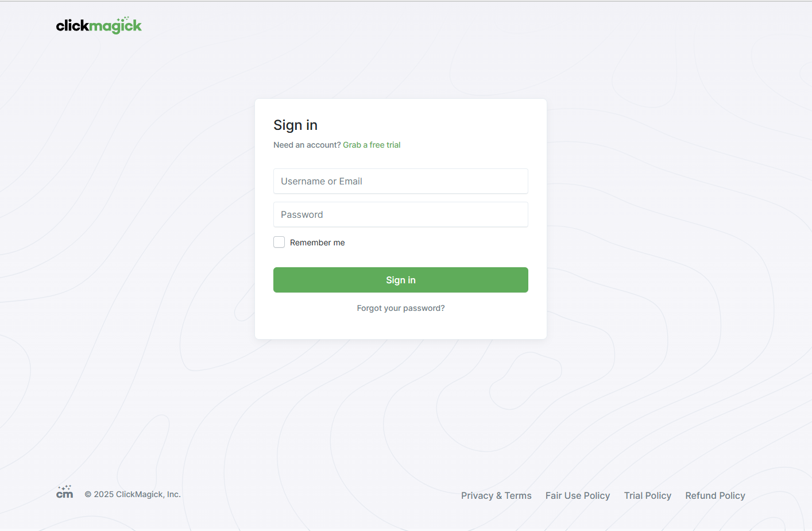Focus the Username or Email field

(401, 181)
